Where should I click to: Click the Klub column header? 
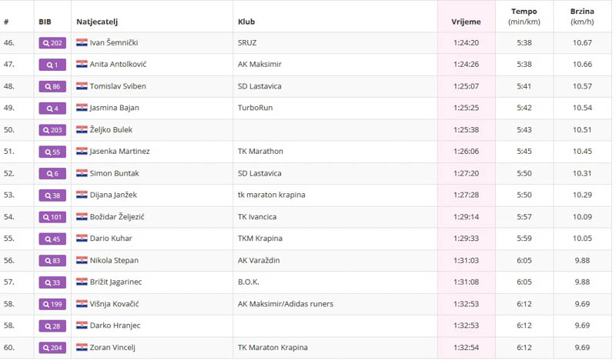pos(246,22)
